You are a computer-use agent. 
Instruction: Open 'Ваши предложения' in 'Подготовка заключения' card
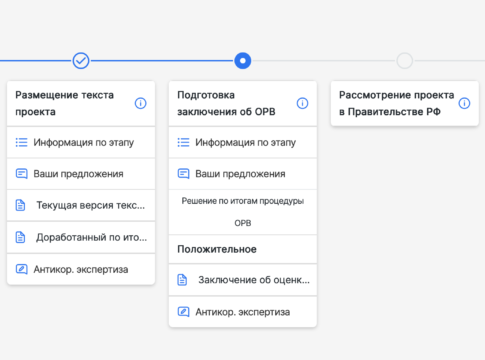243,174
